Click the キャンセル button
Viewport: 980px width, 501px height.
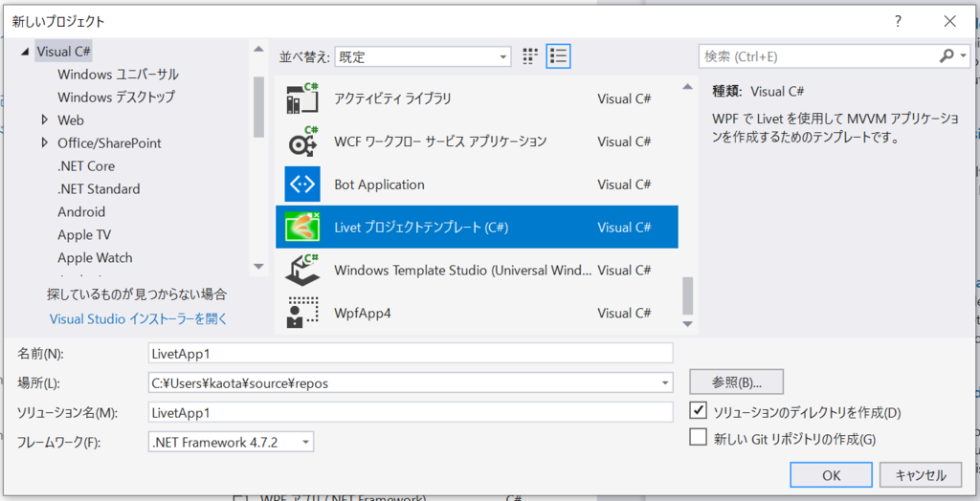pyautogui.click(x=921, y=475)
